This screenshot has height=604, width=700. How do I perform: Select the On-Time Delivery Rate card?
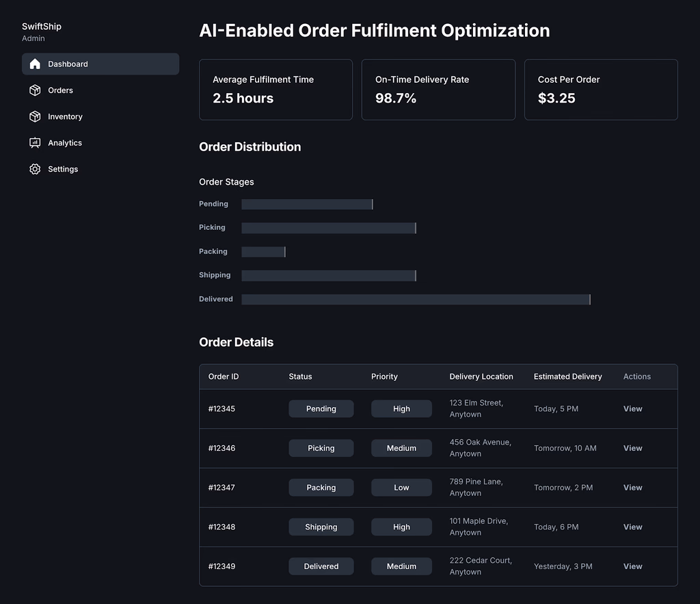(438, 90)
